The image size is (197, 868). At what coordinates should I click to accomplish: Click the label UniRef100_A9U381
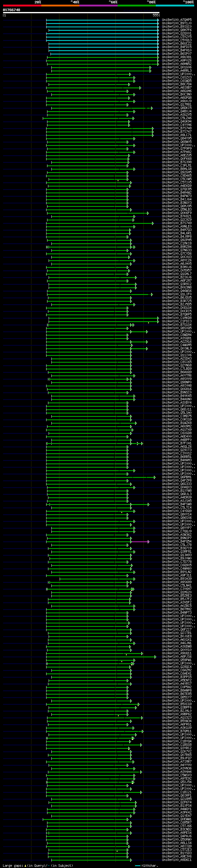pyautogui.click(x=177, y=57)
